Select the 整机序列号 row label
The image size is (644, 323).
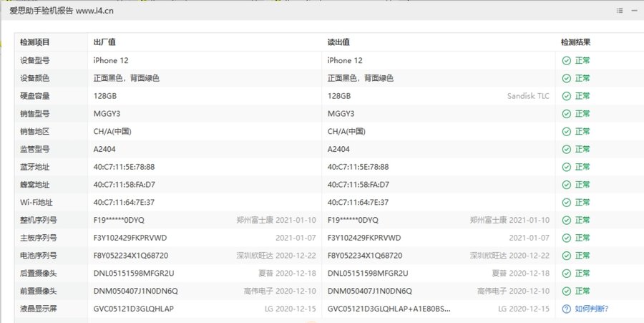pos(39,221)
